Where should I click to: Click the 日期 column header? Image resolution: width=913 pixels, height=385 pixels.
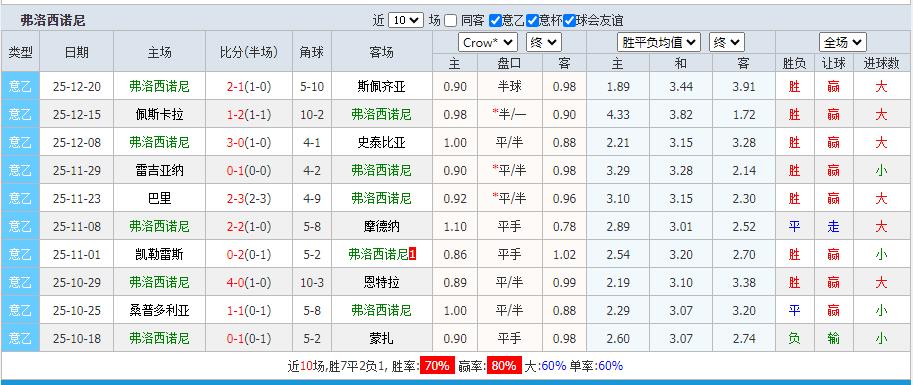77,52
